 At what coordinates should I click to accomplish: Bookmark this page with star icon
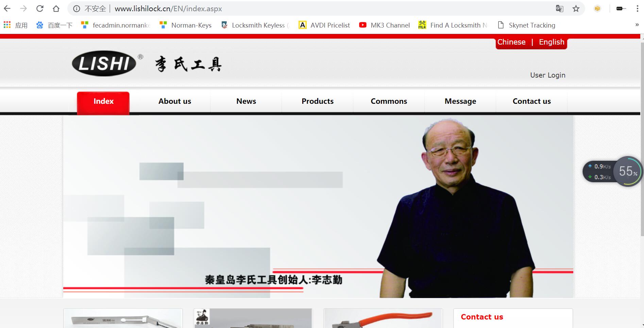click(576, 9)
